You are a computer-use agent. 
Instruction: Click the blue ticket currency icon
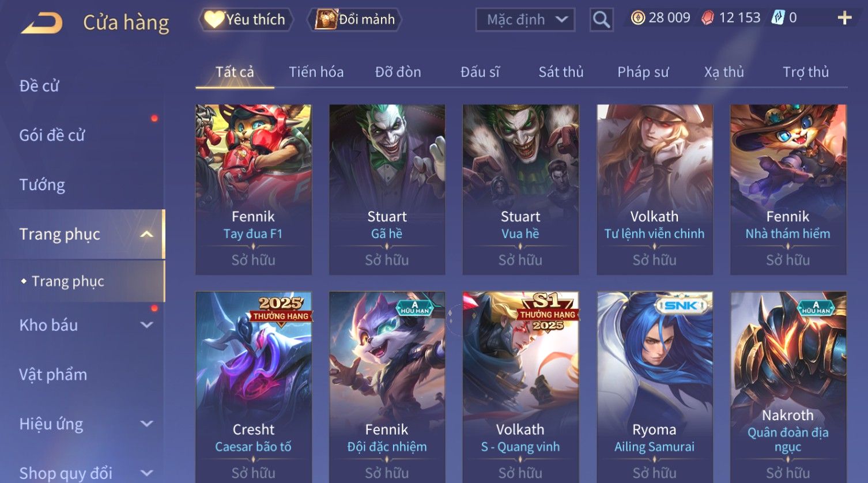pos(778,18)
